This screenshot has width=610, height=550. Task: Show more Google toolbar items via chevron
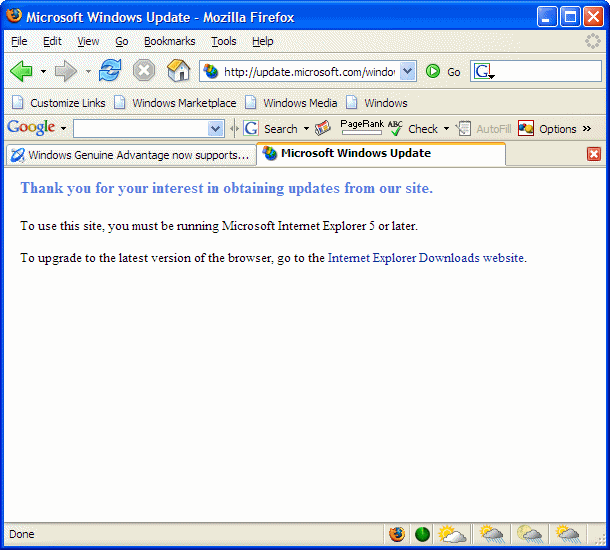click(587, 128)
